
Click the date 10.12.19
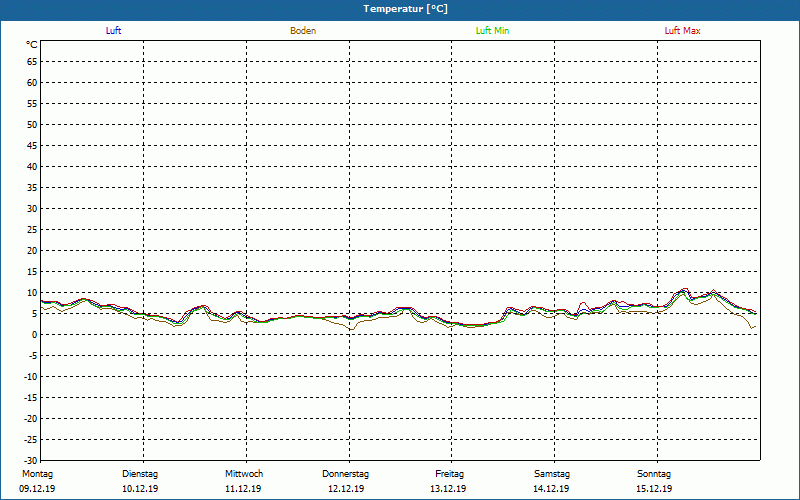pos(140,489)
